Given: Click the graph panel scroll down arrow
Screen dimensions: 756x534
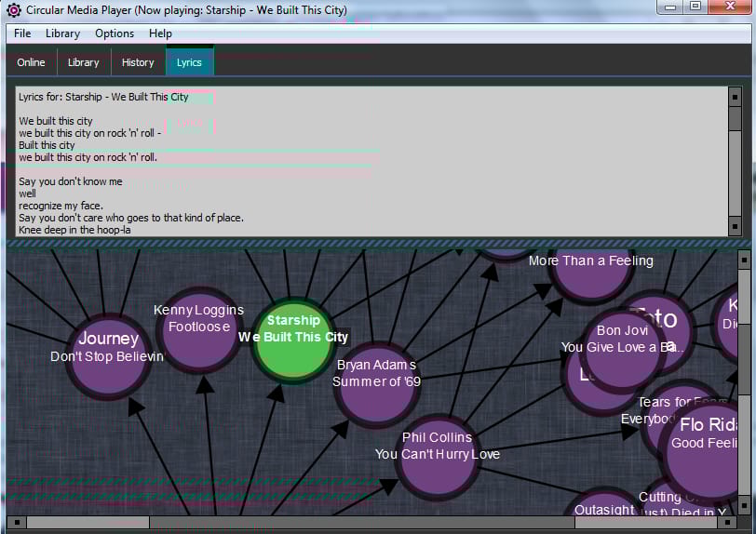Looking at the screenshot, I should click(744, 505).
